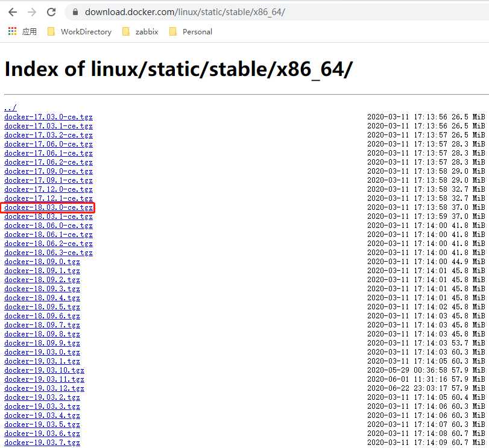Screen dimensions: 489x448
Task: Download docker-19.03.0.tgz
Action: pyautogui.click(x=42, y=352)
